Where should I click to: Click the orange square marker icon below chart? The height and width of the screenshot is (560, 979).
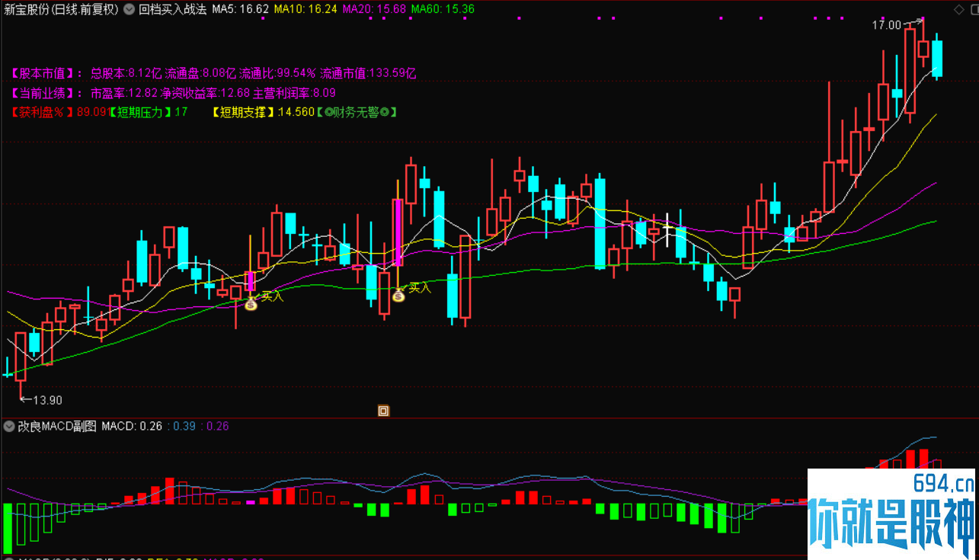coord(384,411)
